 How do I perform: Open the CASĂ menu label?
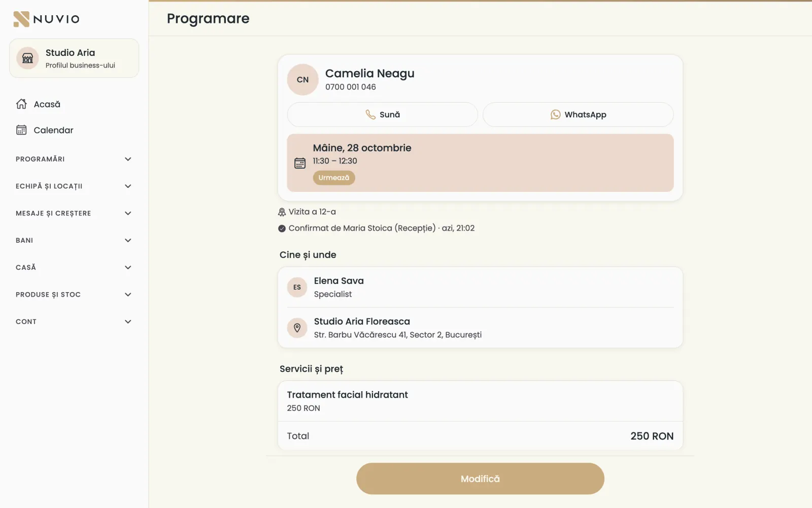coord(26,268)
